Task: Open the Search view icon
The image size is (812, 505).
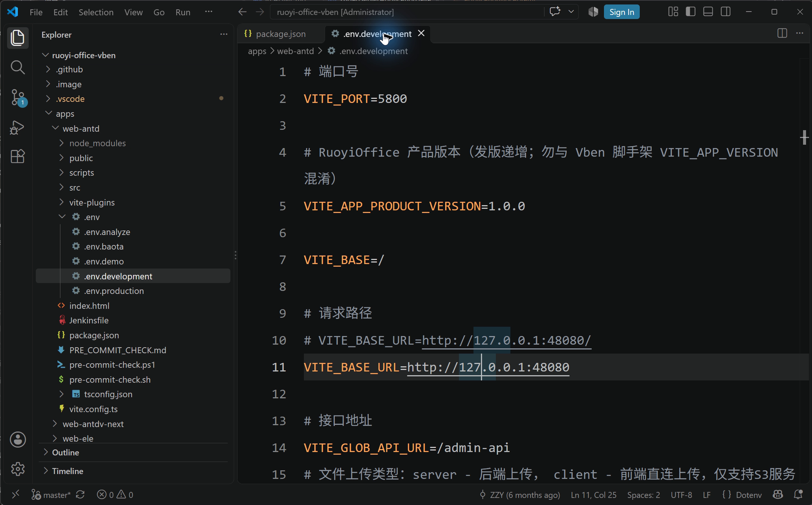Action: tap(18, 67)
